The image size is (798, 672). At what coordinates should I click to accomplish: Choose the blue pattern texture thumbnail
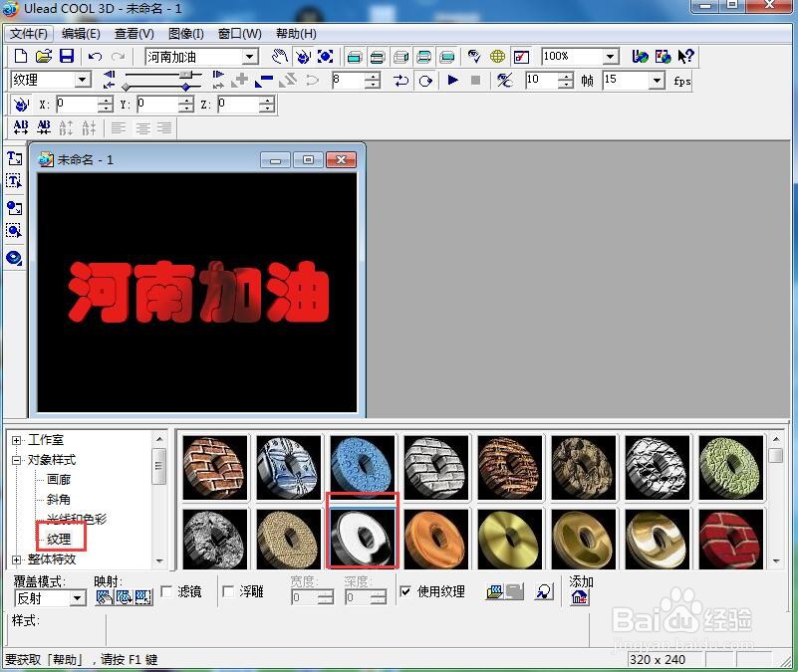pyautogui.click(x=362, y=467)
